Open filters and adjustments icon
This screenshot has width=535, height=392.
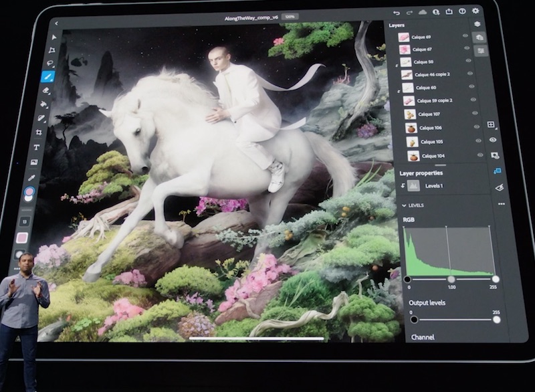click(x=499, y=187)
